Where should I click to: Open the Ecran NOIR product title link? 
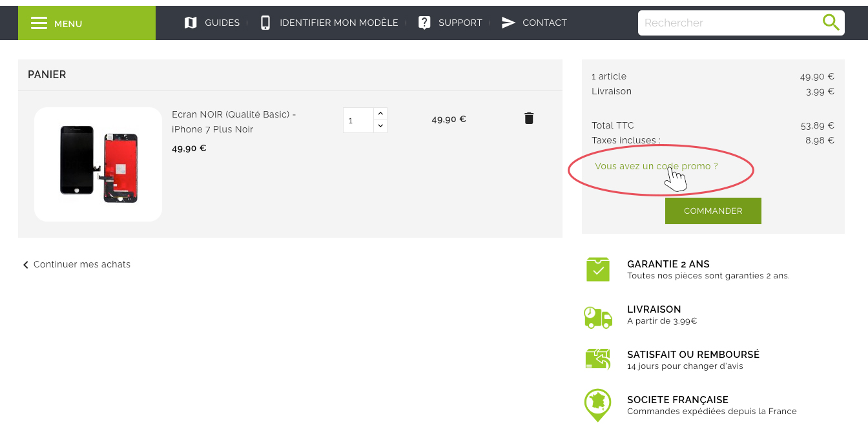[x=233, y=121]
